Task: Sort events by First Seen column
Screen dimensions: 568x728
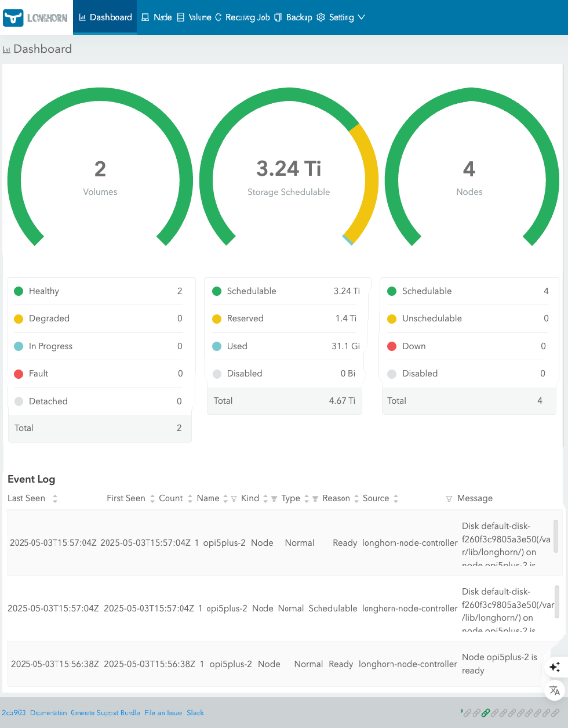Action: 152,498
